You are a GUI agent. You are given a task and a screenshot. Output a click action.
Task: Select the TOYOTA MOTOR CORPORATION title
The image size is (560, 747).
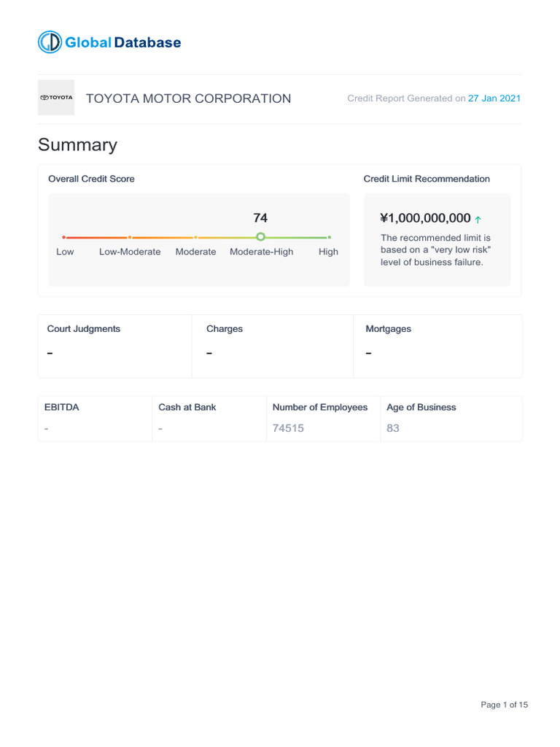(188, 98)
